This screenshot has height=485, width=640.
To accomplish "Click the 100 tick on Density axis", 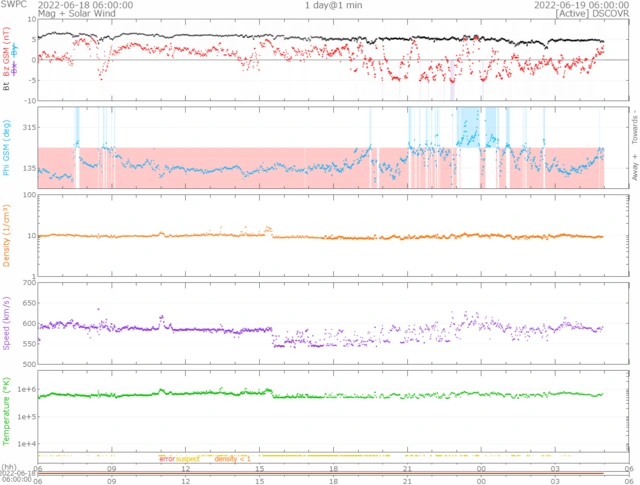I will coord(30,195).
